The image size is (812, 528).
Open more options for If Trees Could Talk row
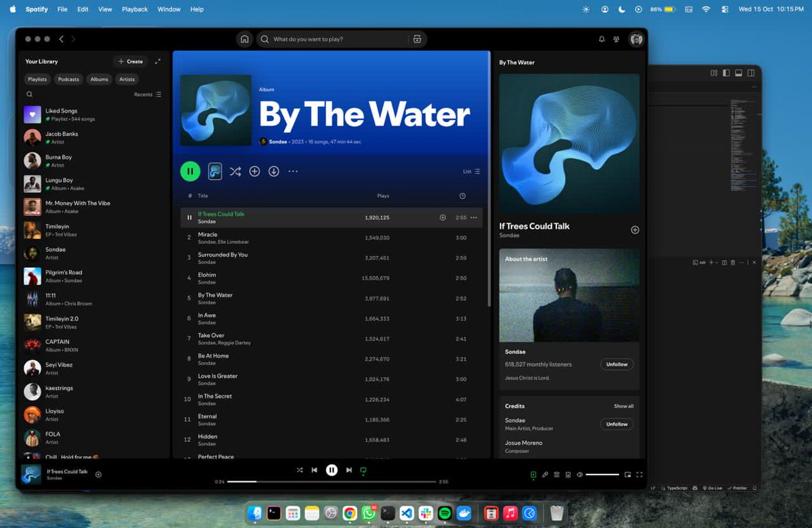(x=474, y=217)
